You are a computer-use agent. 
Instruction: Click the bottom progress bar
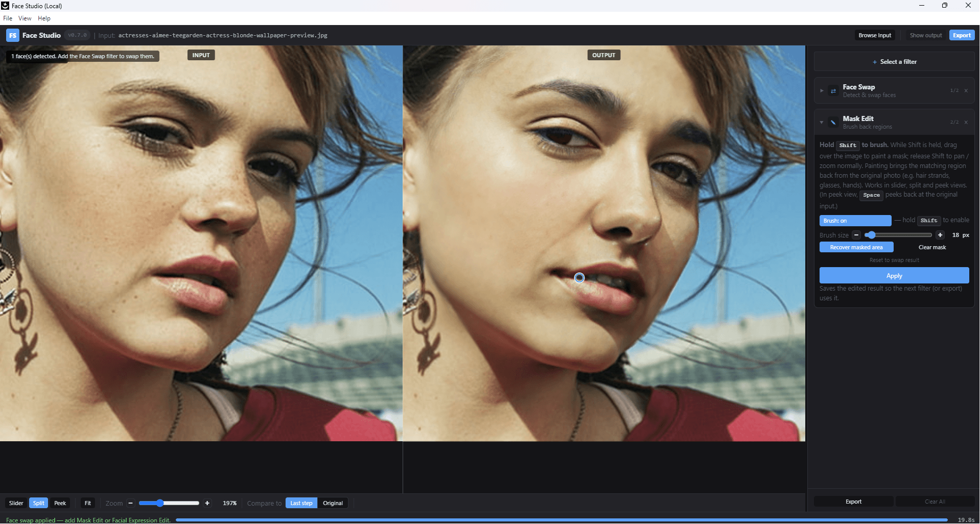pyautogui.click(x=562, y=520)
